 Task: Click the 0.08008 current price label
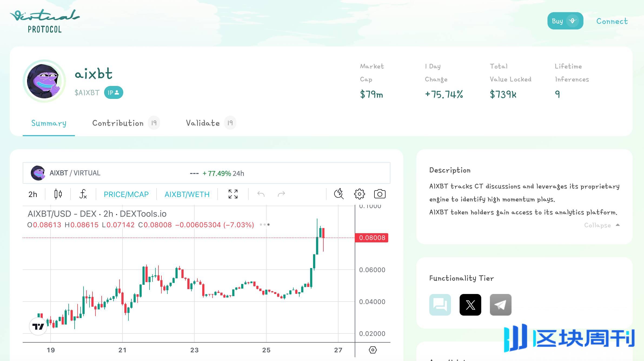[x=372, y=238]
